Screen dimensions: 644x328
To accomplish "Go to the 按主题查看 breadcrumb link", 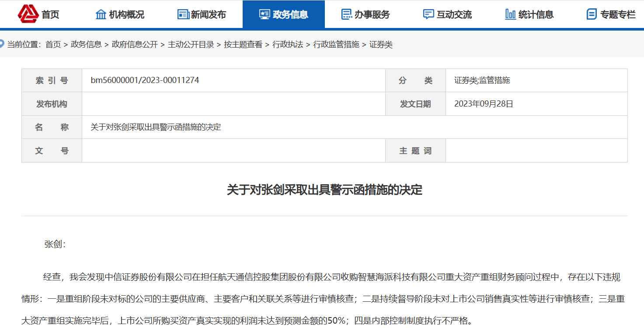I will click(x=243, y=45).
